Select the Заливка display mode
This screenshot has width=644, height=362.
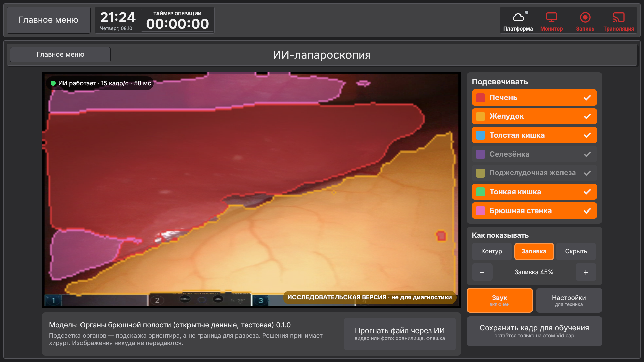coord(534,251)
